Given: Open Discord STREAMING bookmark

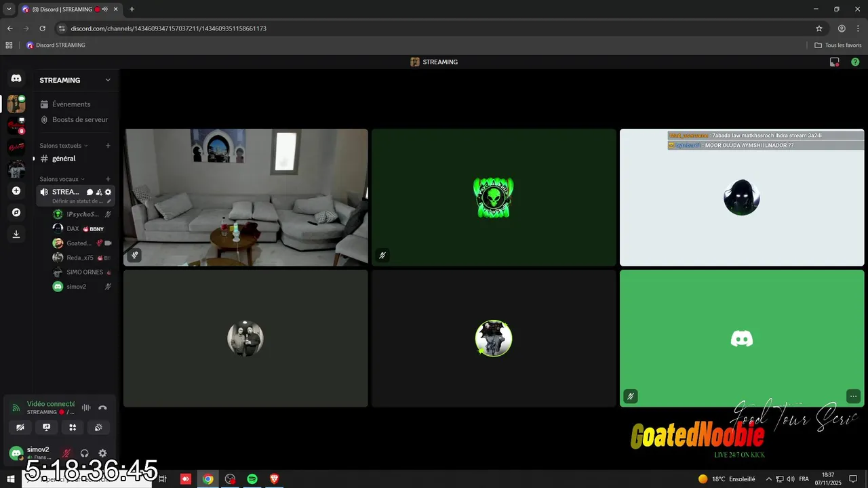Looking at the screenshot, I should click(56, 45).
